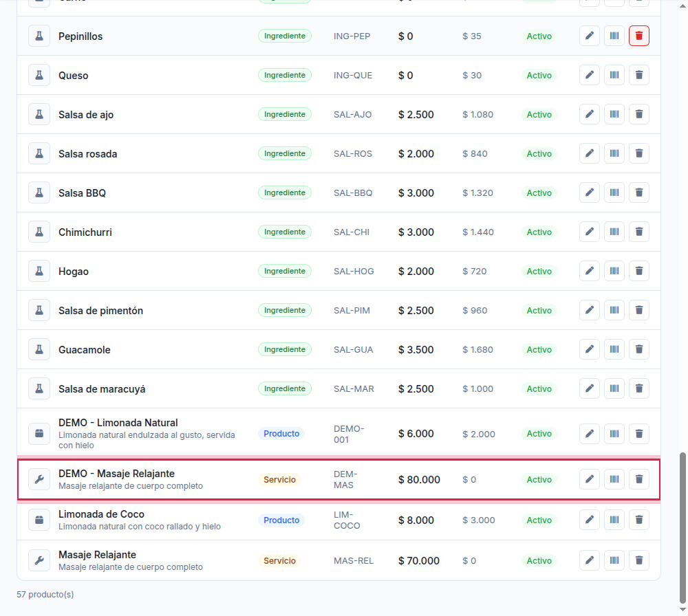The width and height of the screenshot is (688, 616).
Task: Edit Salsa de ajo using pencil icon
Action: [x=590, y=114]
